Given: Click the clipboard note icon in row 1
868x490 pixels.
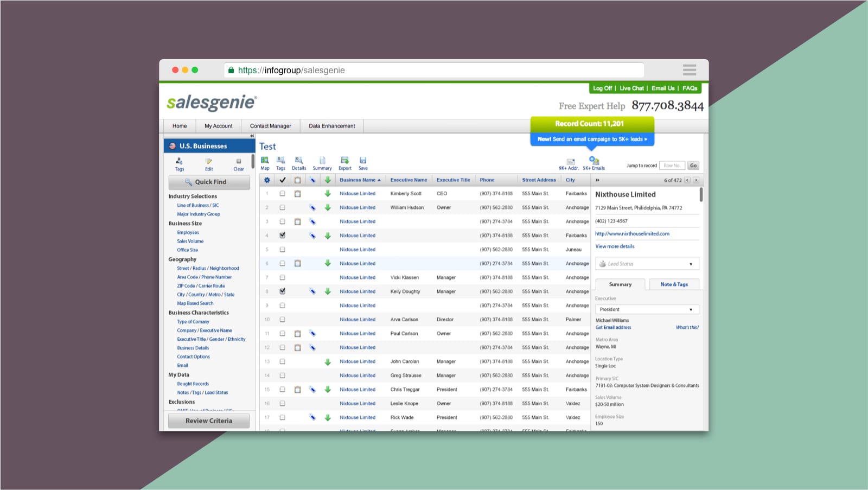Looking at the screenshot, I should (x=297, y=194).
